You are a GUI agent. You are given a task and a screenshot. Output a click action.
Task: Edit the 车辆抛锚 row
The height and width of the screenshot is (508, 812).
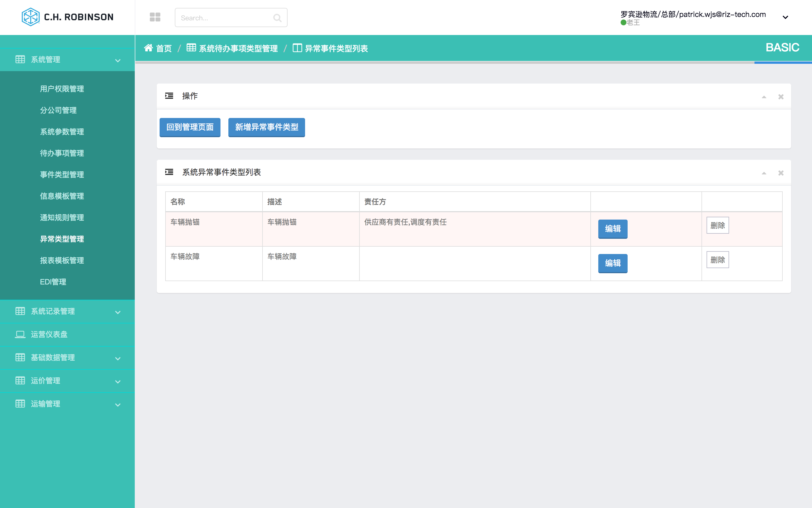pyautogui.click(x=613, y=229)
